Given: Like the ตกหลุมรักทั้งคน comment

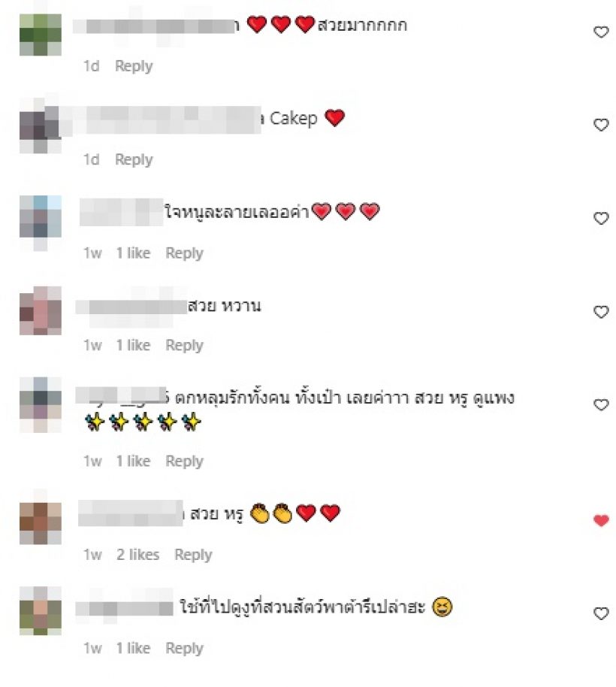Looking at the screenshot, I should (601, 405).
